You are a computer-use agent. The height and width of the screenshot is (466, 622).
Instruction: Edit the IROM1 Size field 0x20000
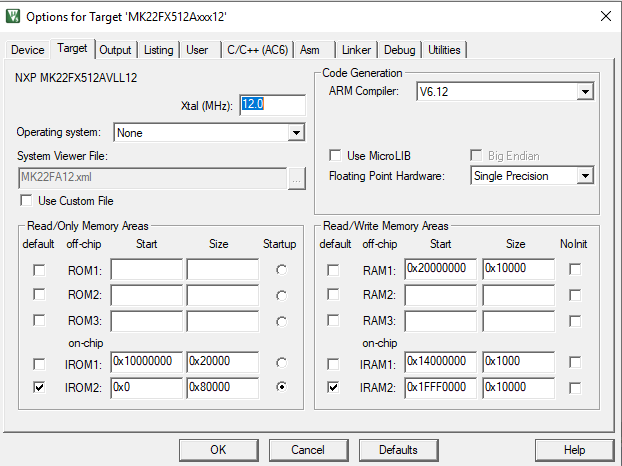223,362
